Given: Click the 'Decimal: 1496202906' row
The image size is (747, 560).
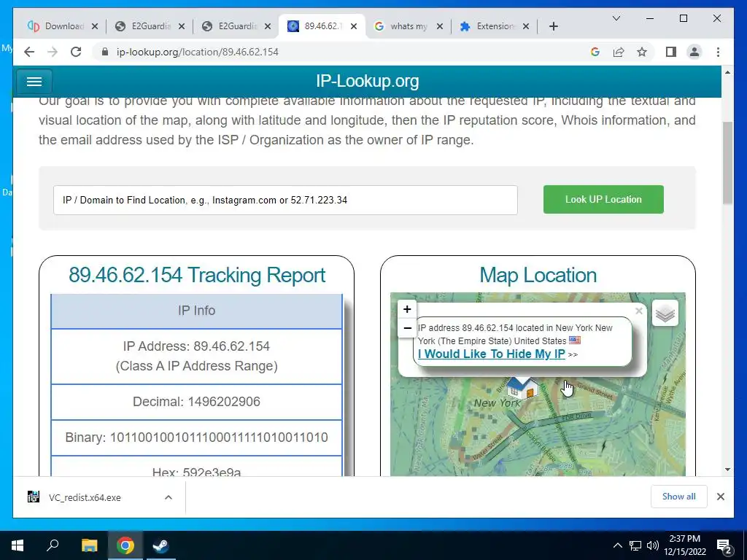Looking at the screenshot, I should pyautogui.click(x=196, y=402).
